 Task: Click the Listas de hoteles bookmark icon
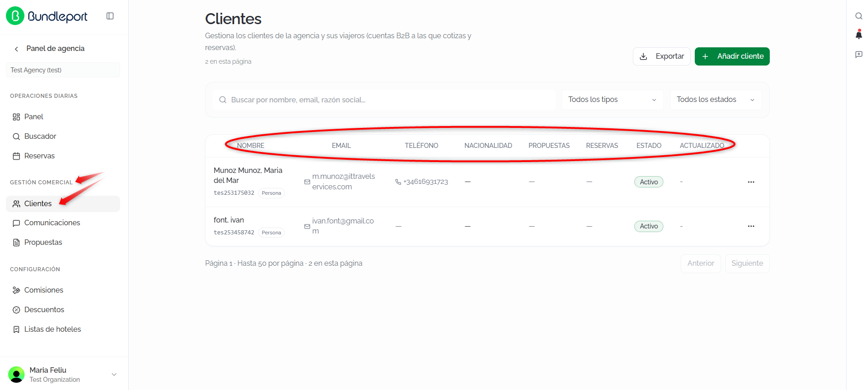[16, 329]
